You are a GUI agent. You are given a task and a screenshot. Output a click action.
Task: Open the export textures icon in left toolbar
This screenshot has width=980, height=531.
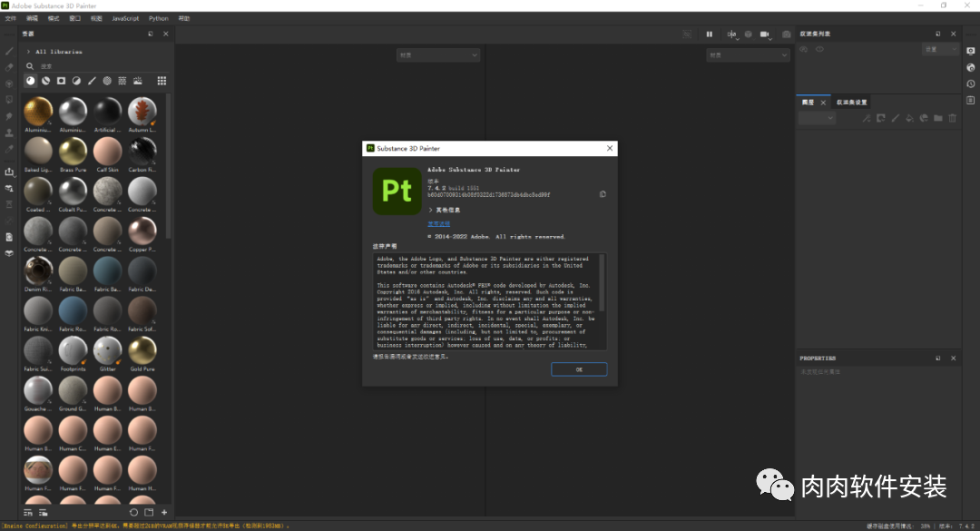point(9,172)
